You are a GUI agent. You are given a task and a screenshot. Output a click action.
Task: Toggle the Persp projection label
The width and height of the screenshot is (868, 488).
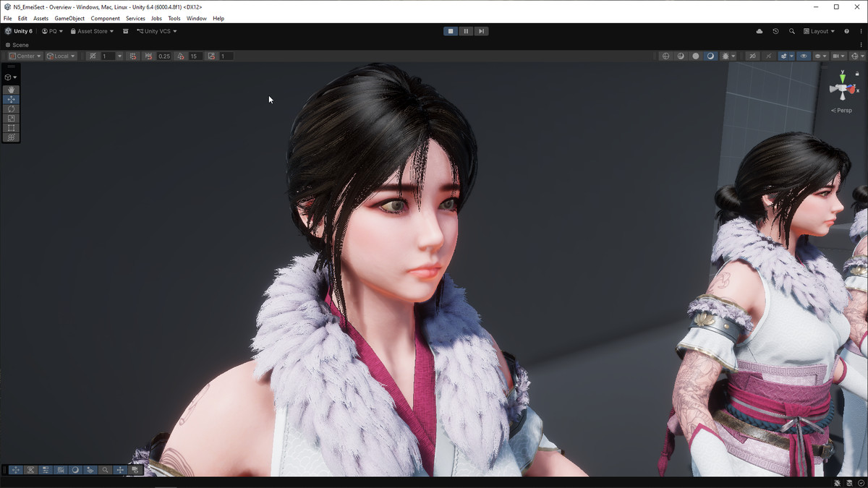(843, 111)
